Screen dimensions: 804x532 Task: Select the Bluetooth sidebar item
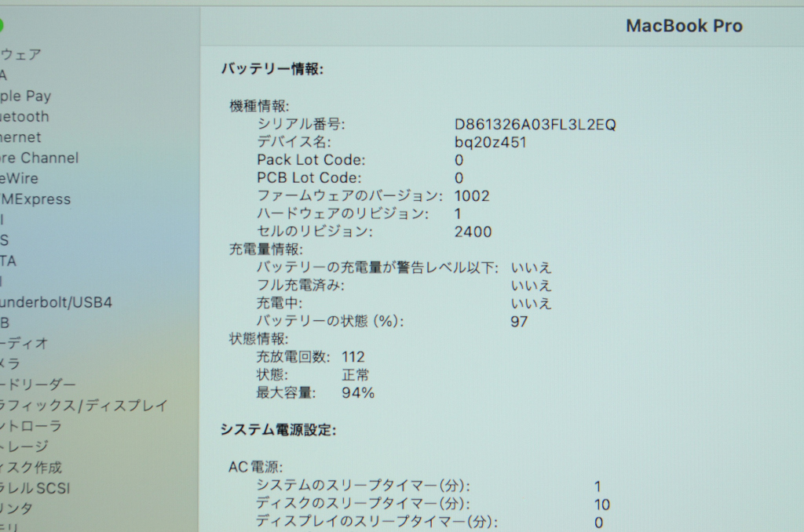[x=24, y=116]
